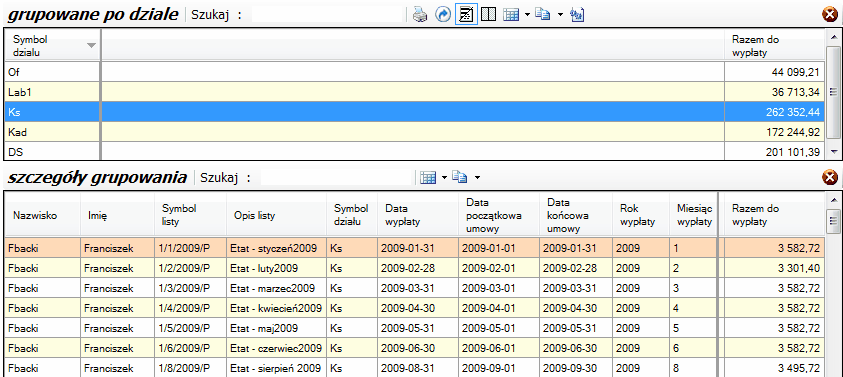Image resolution: width=843 pixels, height=377 pixels.
Task: Click the top grid scrollbar down arrow
Action: pos(834,152)
